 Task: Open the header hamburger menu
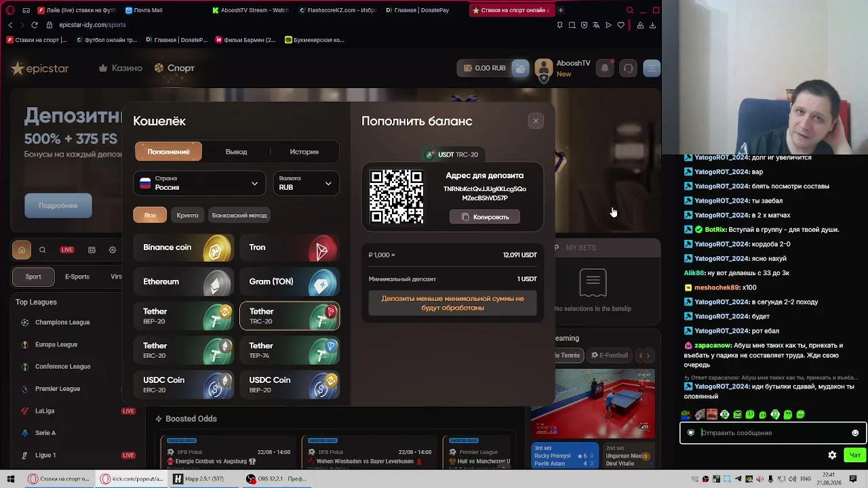pyautogui.click(x=652, y=68)
